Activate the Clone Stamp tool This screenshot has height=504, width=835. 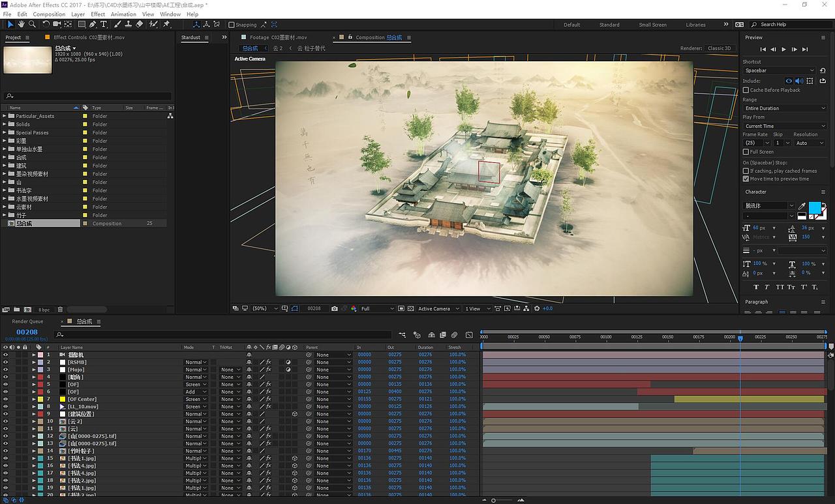(x=129, y=24)
